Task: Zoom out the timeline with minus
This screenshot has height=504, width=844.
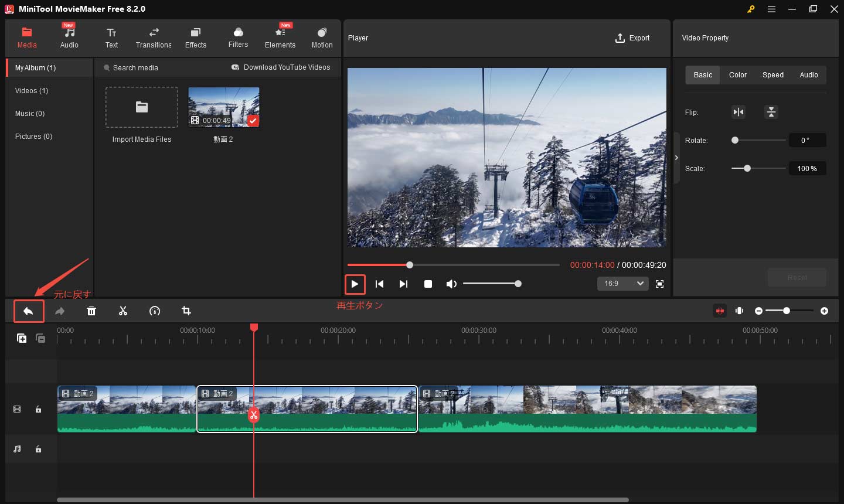Action: (758, 311)
